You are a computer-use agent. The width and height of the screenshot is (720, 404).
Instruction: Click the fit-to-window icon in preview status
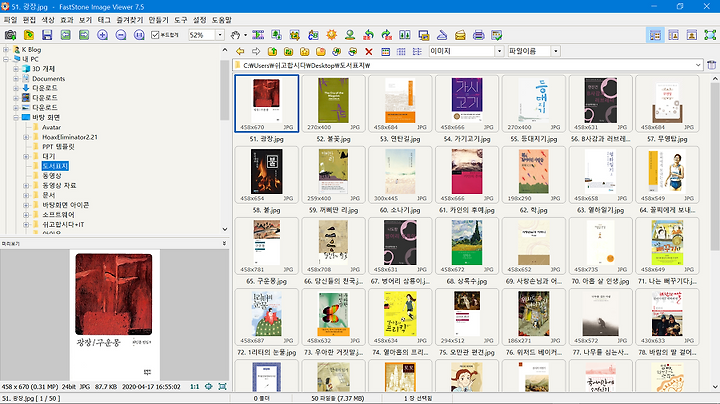pyautogui.click(x=223, y=387)
